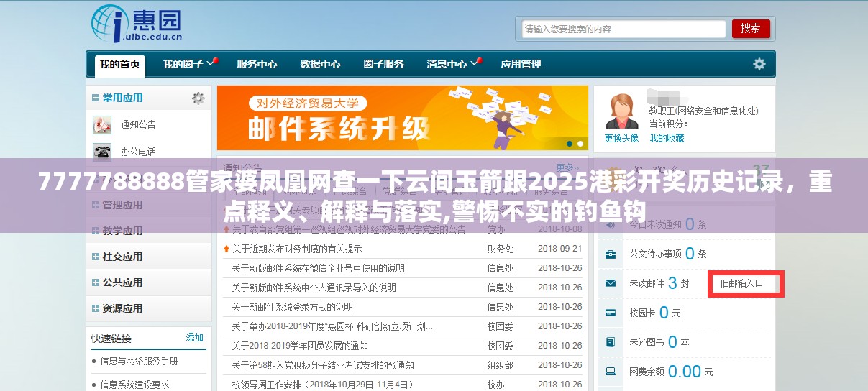The width and height of the screenshot is (868, 391).
Task: Open the portal settings gear in the navigation bar
Action: (759, 64)
